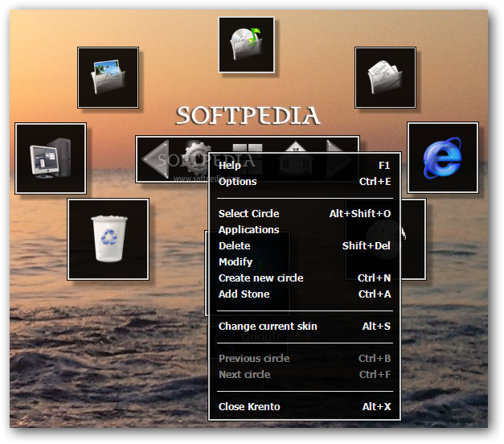Choose Delete in the context menu
The width and height of the screenshot is (504, 444).
pos(304,246)
